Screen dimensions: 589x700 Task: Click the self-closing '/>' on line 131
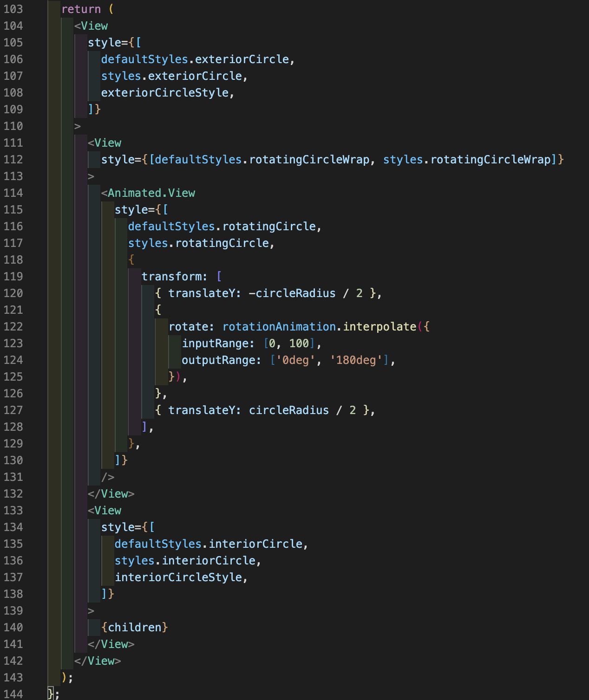pyautogui.click(x=108, y=477)
